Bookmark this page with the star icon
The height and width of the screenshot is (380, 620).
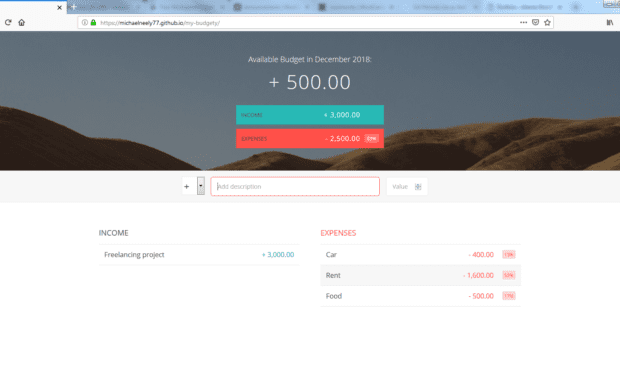(547, 23)
